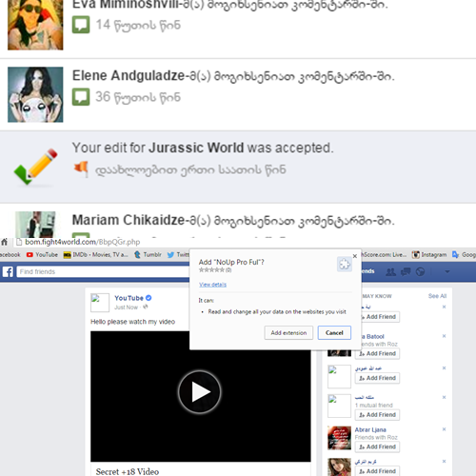Image resolution: width=476 pixels, height=476 pixels.
Task: Open notifications globe icon in Facebook bar
Action: point(420,272)
